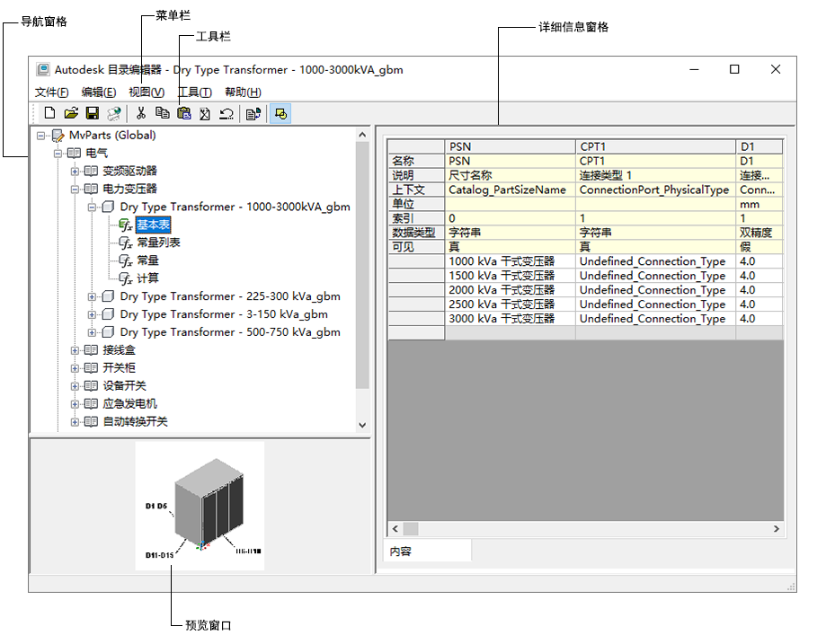826x644 pixels.
Task: Click the Save floppy disk icon
Action: [93, 113]
